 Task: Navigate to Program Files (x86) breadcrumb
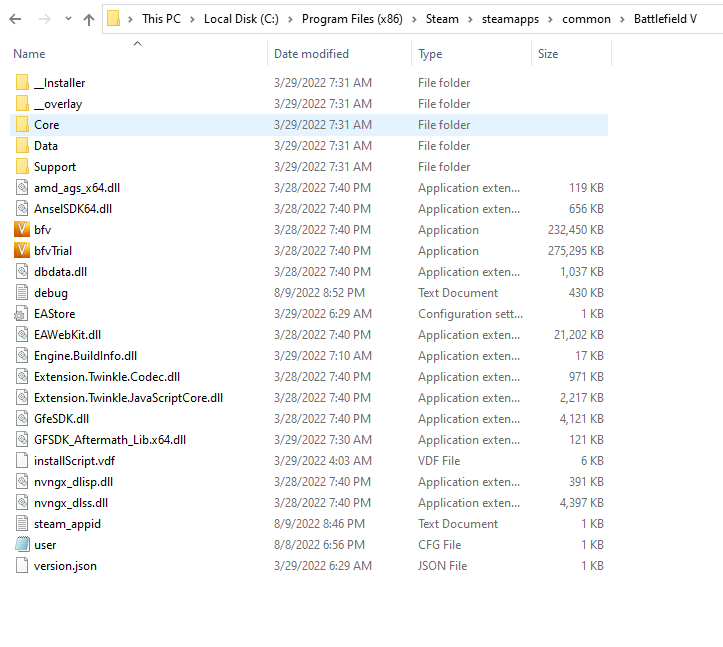pos(352,19)
